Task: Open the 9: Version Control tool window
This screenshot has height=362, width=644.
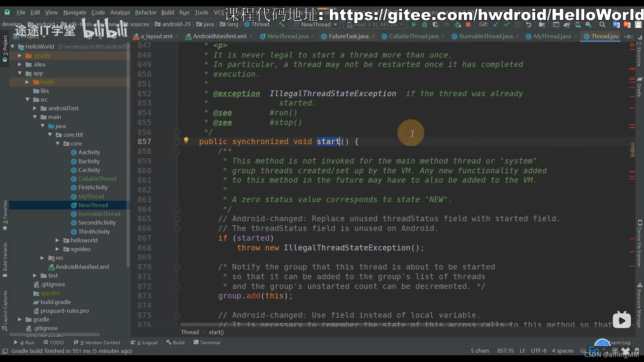Action: pos(97,343)
